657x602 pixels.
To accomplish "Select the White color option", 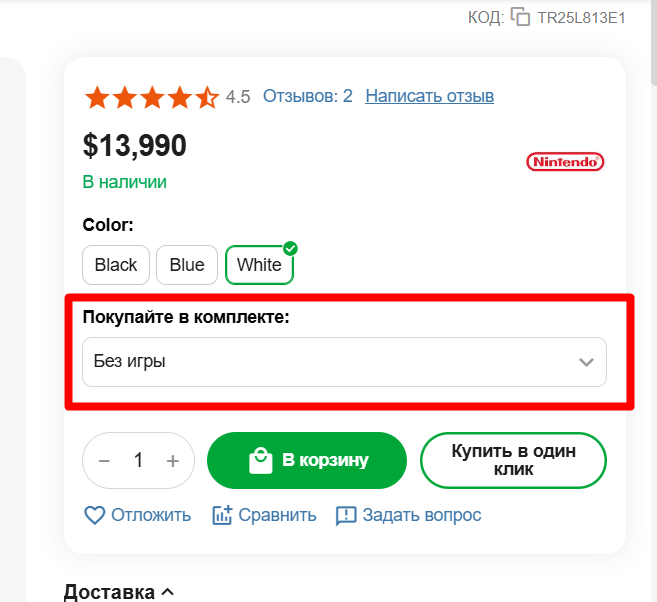I will pos(259,265).
